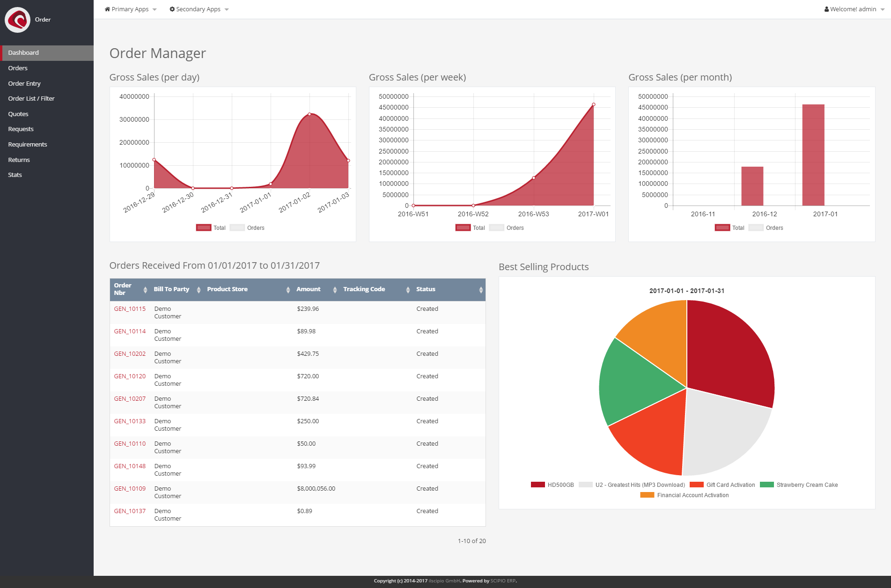Image resolution: width=891 pixels, height=588 pixels.
Task: Click the home icon beside Primary Apps
Action: (x=108, y=9)
